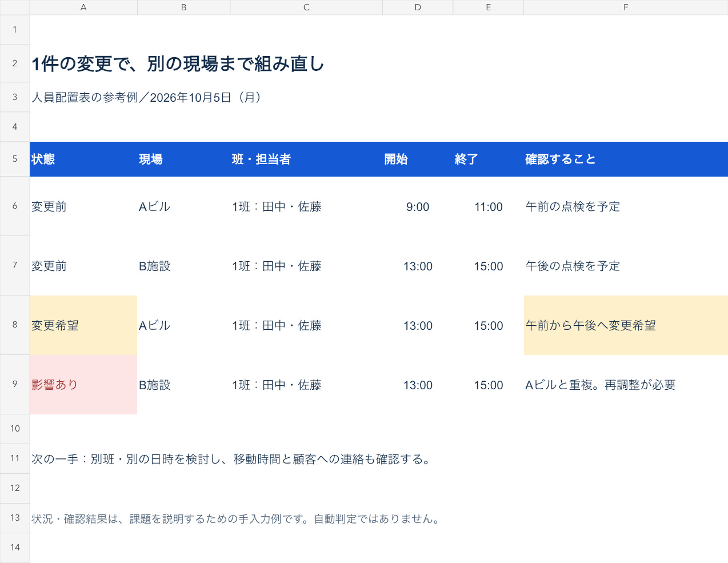Click the '確認すること' header cell

tap(626, 159)
